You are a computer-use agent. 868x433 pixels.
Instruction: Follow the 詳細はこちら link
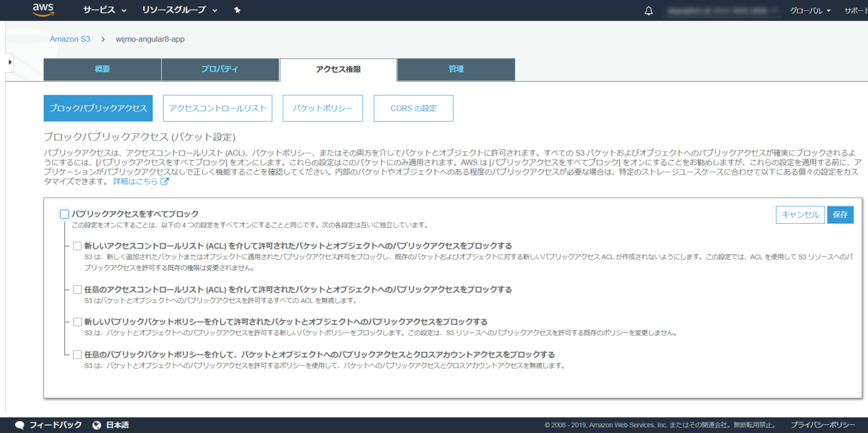click(135, 181)
